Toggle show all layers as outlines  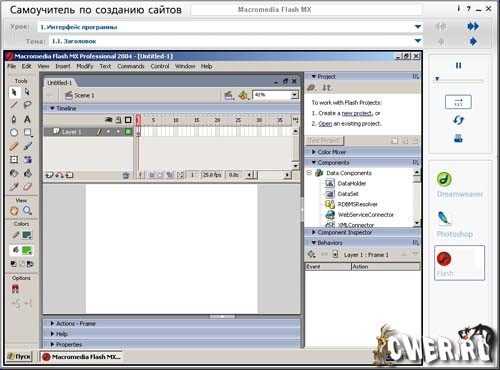click(x=128, y=120)
